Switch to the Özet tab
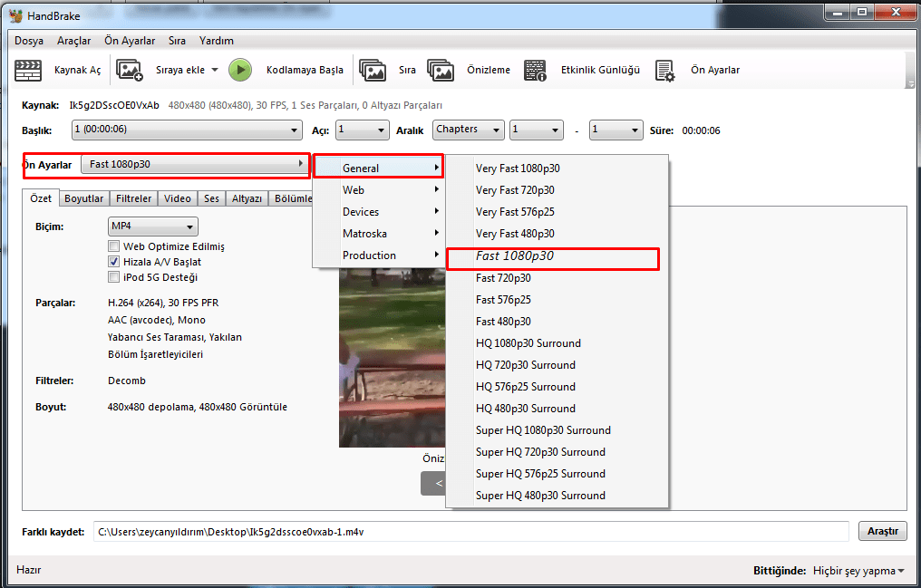The height and width of the screenshot is (588, 921). [x=41, y=198]
